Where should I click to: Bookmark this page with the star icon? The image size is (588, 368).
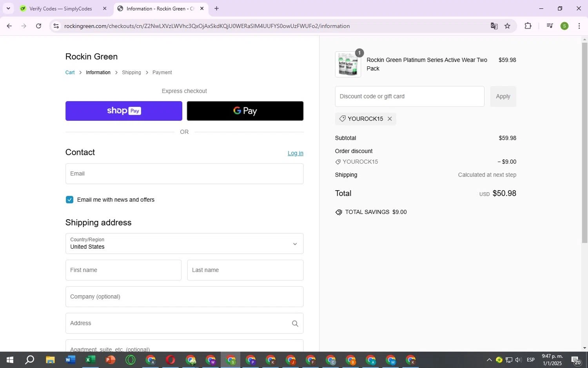pos(507,26)
